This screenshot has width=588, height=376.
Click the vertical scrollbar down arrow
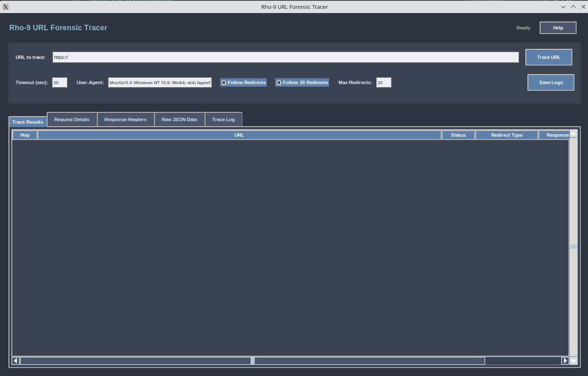tap(574, 361)
